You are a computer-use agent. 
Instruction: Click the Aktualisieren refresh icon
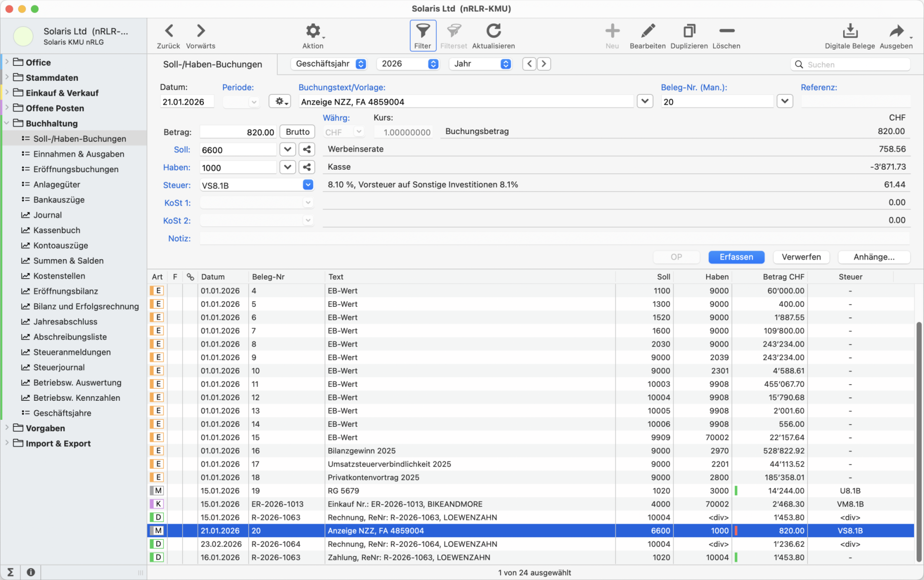point(493,31)
